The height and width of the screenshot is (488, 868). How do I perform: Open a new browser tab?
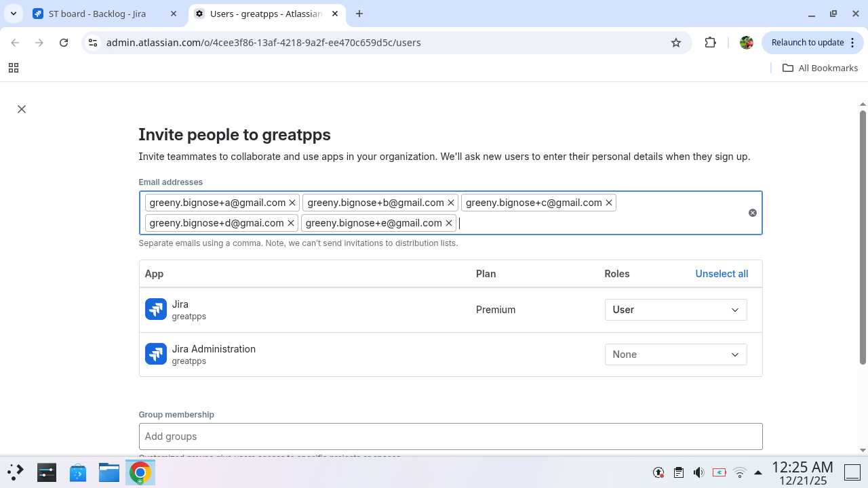(359, 14)
